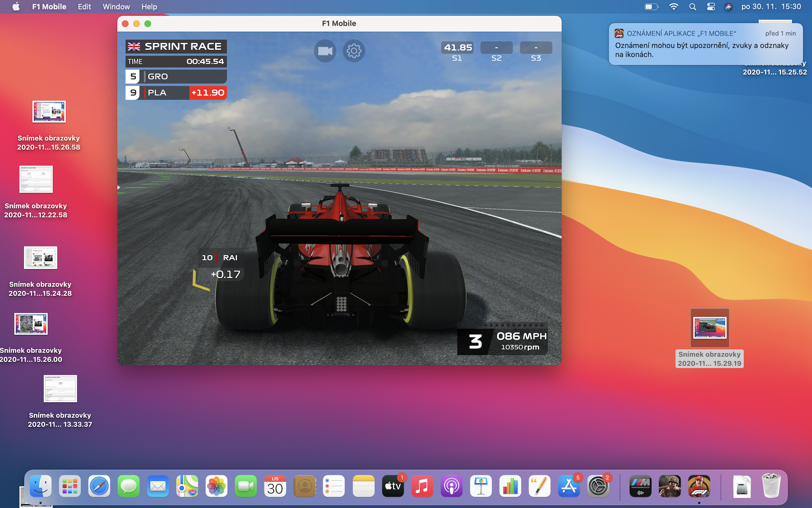Click the date and time clock
Image resolution: width=812 pixels, height=508 pixels.
point(771,7)
